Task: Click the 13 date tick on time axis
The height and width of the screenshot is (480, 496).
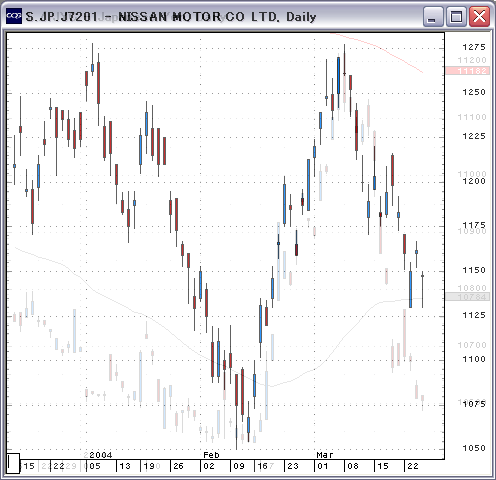Action: pos(125,466)
